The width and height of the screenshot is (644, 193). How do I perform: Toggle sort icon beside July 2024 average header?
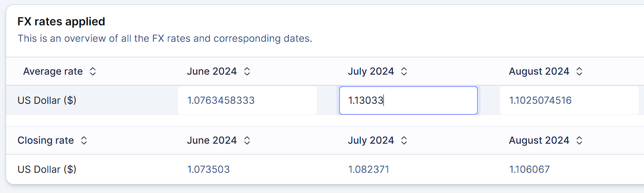[x=404, y=71]
